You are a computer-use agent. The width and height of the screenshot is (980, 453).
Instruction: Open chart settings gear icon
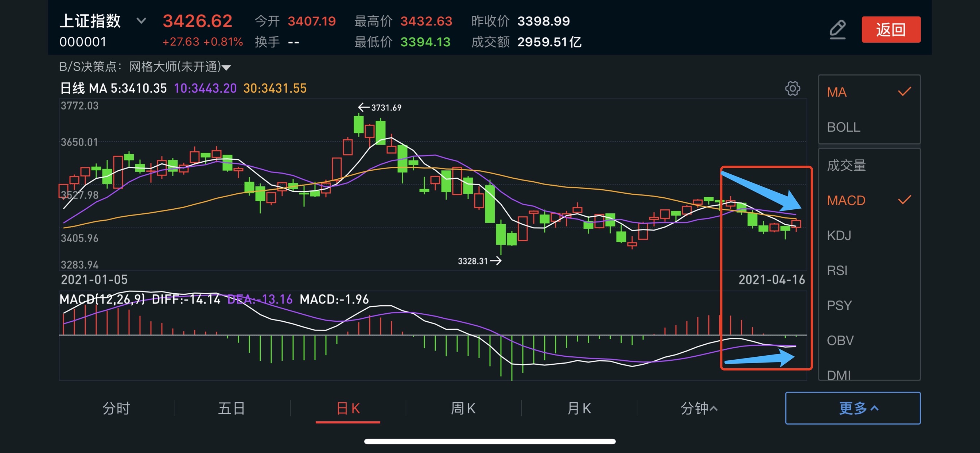coord(793,88)
